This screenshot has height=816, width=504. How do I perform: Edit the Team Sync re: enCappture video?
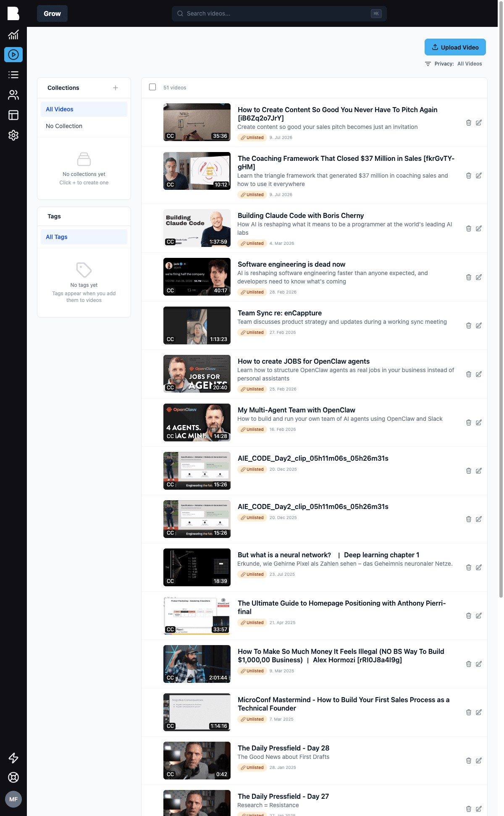pos(479,325)
